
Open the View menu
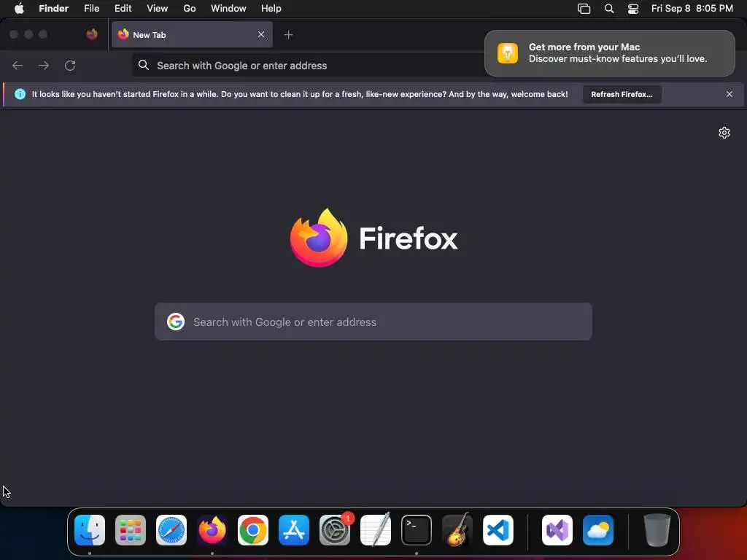click(x=158, y=8)
